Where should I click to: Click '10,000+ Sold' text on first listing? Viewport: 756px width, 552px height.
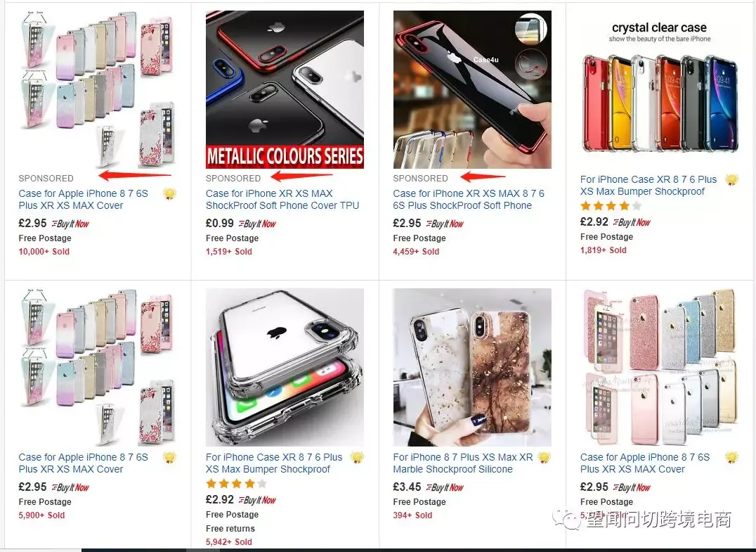coord(44,252)
